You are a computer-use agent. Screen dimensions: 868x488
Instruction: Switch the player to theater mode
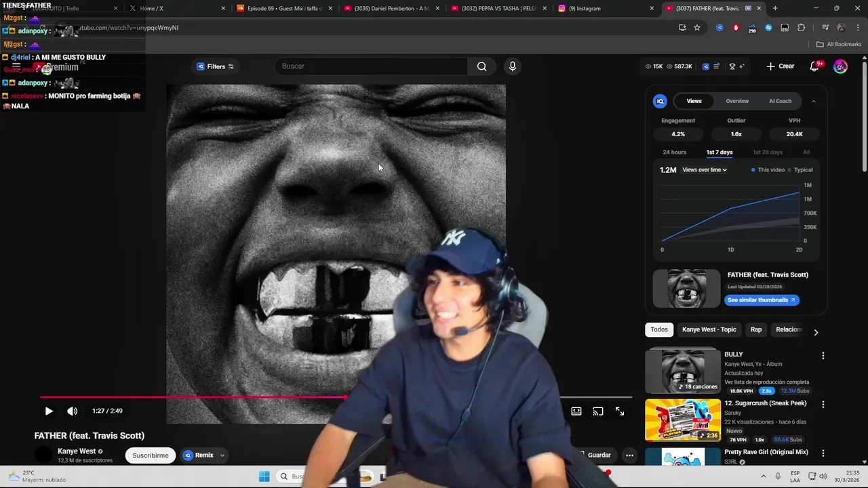tap(576, 411)
